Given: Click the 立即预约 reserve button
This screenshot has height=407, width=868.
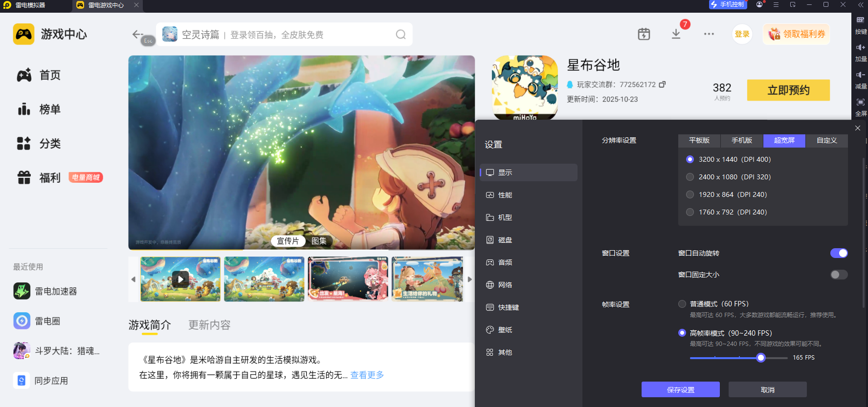Looking at the screenshot, I should pyautogui.click(x=788, y=90).
